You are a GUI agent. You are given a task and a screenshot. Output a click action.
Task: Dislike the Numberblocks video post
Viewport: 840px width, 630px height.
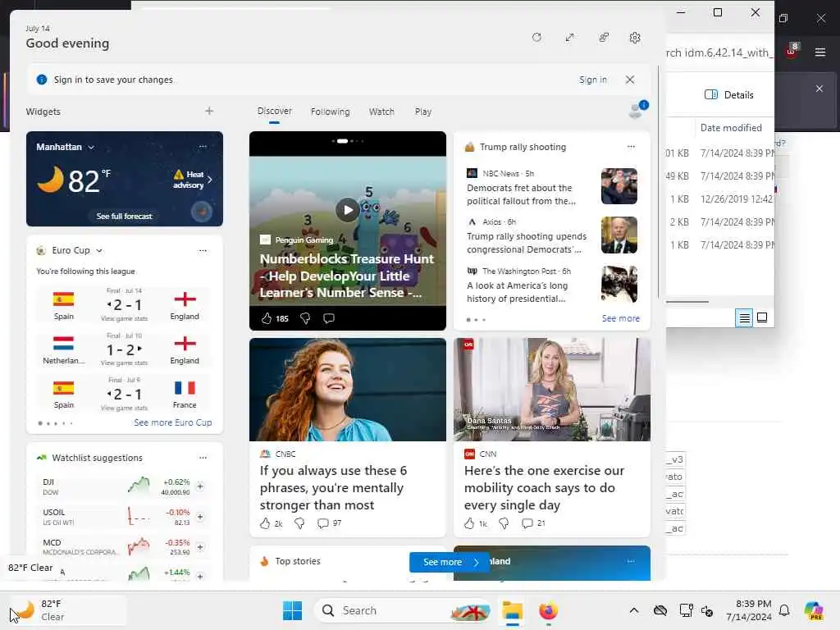[305, 319]
